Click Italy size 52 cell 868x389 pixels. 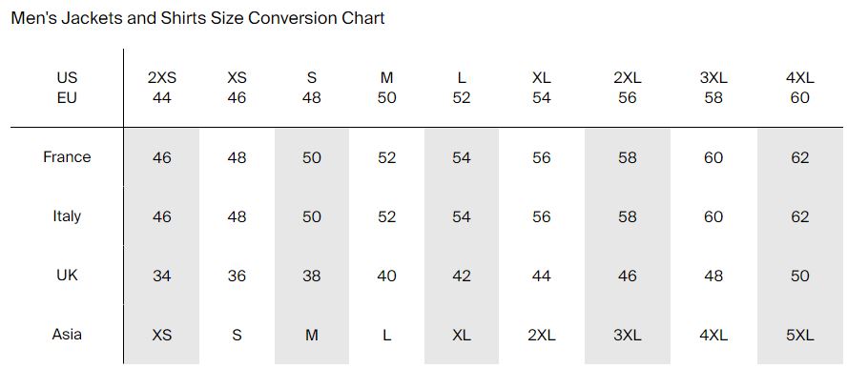coord(386,217)
